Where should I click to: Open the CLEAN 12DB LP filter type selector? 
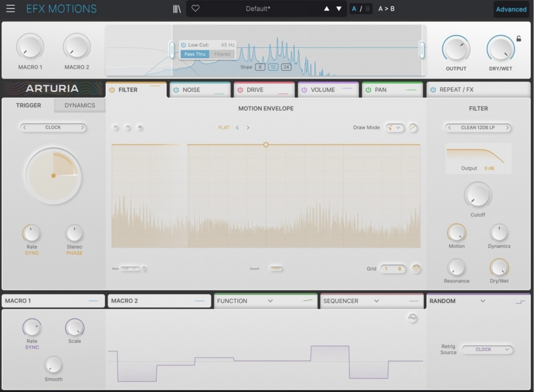(478, 128)
